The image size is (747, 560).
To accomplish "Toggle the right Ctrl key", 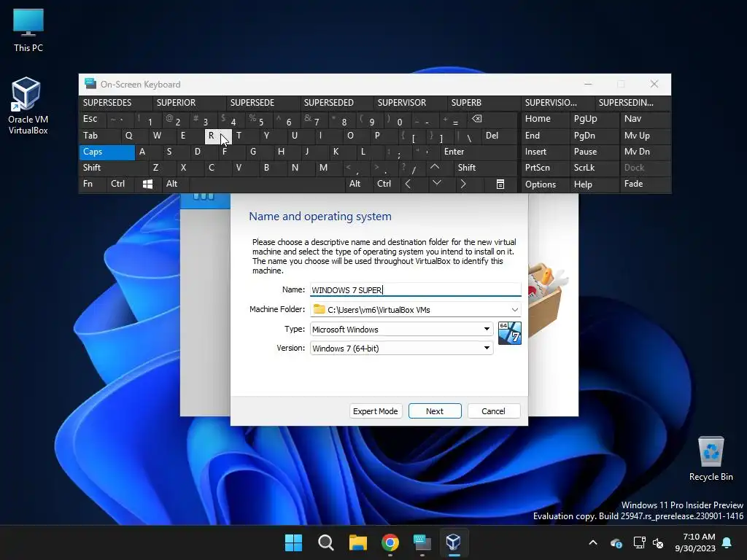I will [385, 184].
